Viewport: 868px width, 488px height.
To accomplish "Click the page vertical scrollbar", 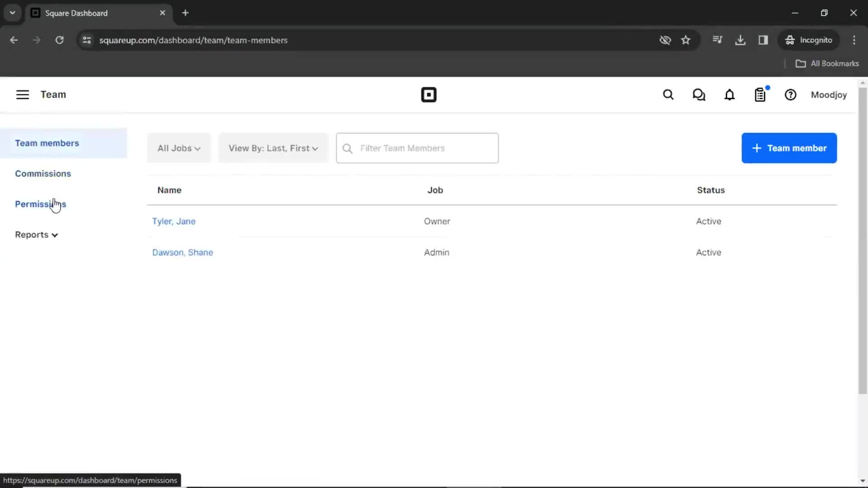I will tap(863, 241).
